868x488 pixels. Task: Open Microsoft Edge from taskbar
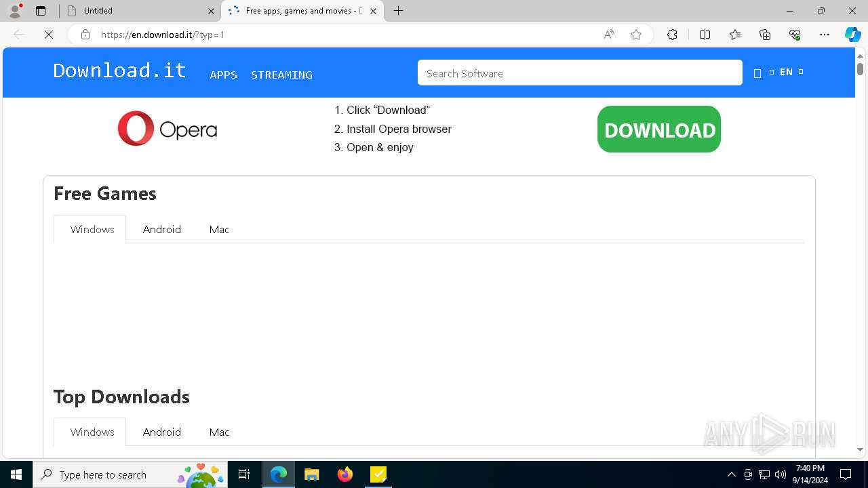[x=279, y=474]
